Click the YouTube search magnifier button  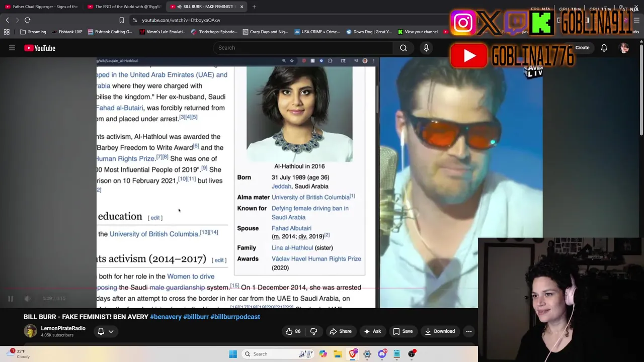404,48
